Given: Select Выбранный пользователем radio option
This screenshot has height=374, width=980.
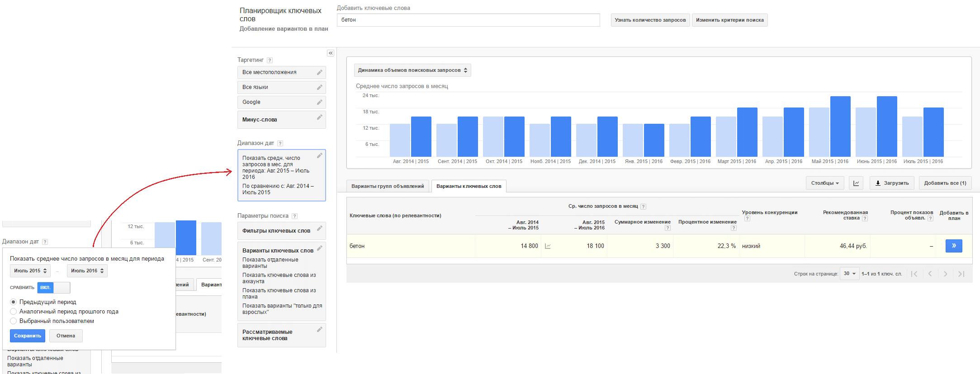Looking at the screenshot, I should tap(13, 321).
